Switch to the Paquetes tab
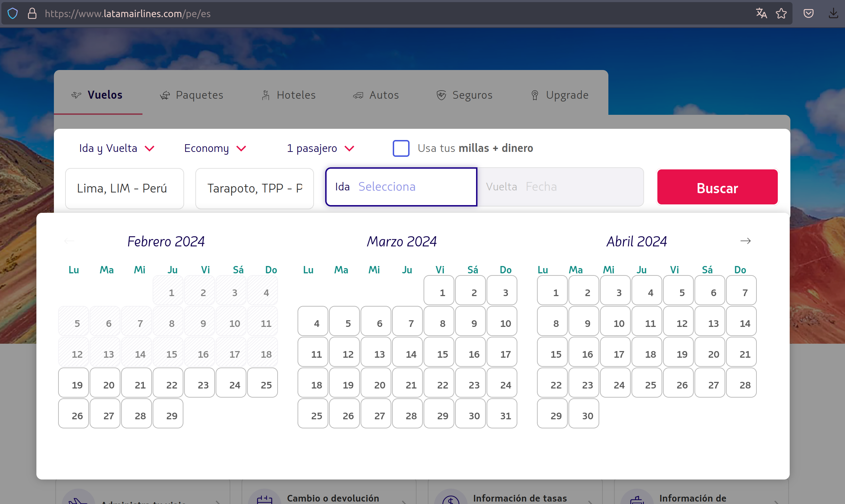The width and height of the screenshot is (845, 504). pyautogui.click(x=191, y=95)
